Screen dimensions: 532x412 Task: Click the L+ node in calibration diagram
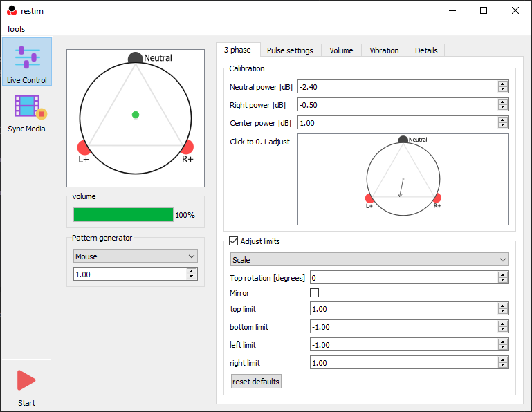click(x=369, y=198)
